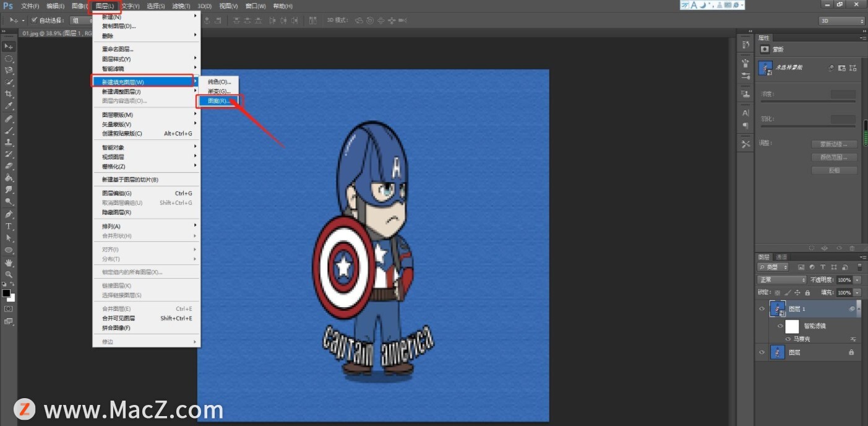Open the Brush Presets panel icon

pyautogui.click(x=746, y=76)
